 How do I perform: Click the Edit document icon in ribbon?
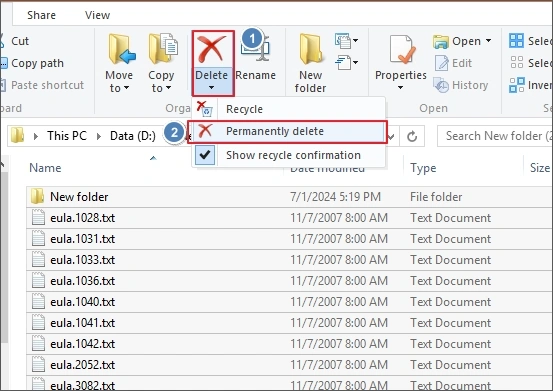(442, 63)
